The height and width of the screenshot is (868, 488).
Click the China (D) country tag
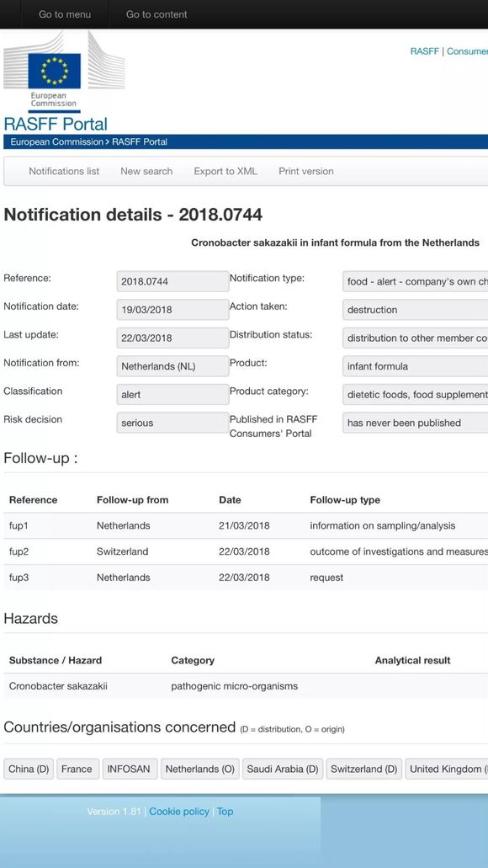point(29,769)
